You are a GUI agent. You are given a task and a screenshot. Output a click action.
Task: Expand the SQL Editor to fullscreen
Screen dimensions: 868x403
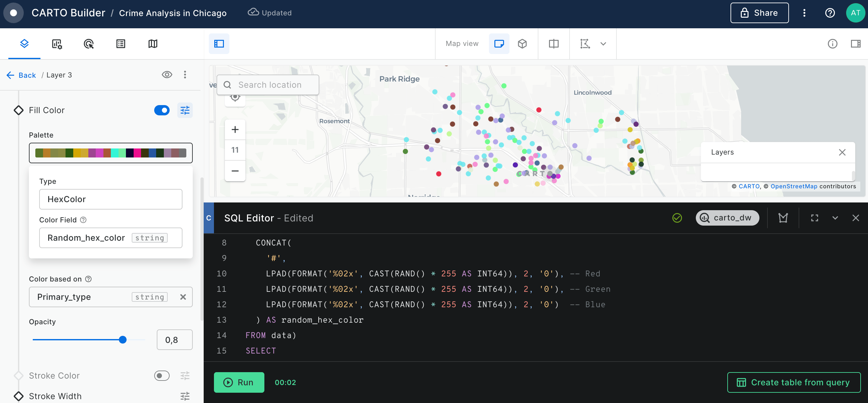[814, 218]
